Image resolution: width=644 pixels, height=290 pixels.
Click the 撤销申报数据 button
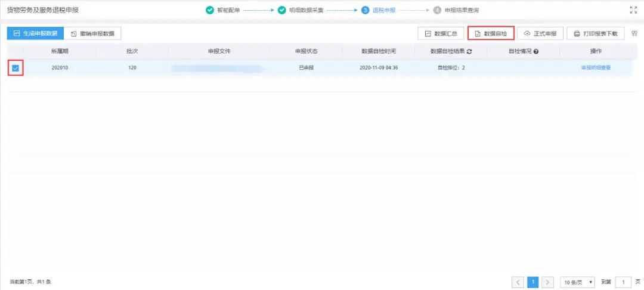pos(92,33)
